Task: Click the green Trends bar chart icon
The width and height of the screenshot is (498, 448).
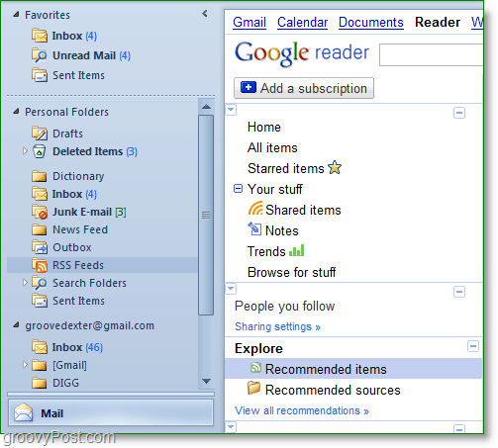Action: tap(296, 250)
